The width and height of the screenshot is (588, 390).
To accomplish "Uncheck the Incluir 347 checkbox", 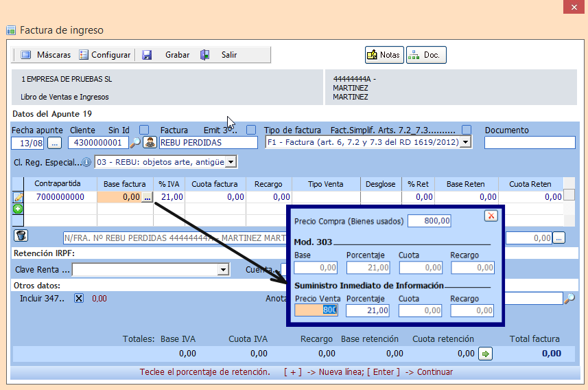I will click(79, 299).
